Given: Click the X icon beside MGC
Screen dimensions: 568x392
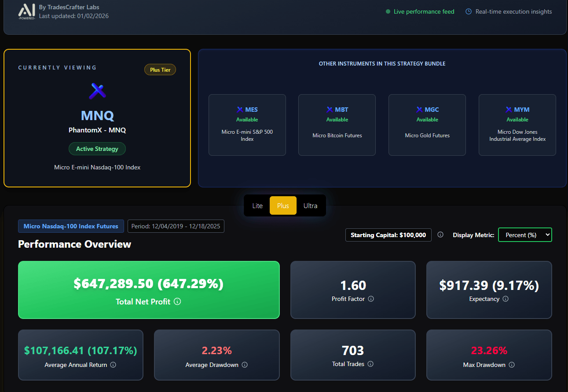Looking at the screenshot, I should 419,110.
